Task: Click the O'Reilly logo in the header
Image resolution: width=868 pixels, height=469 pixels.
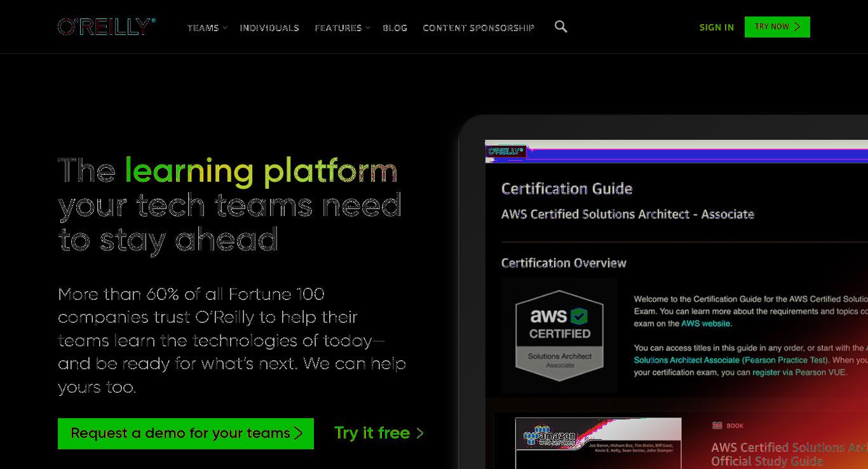Action: pyautogui.click(x=106, y=27)
